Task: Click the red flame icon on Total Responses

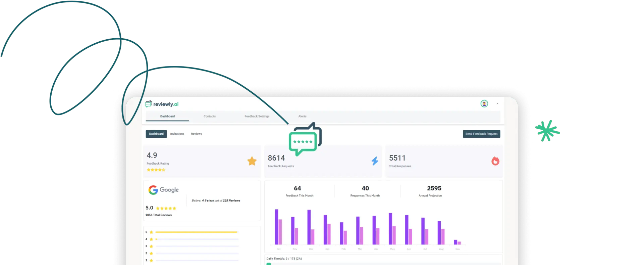Action: (495, 161)
